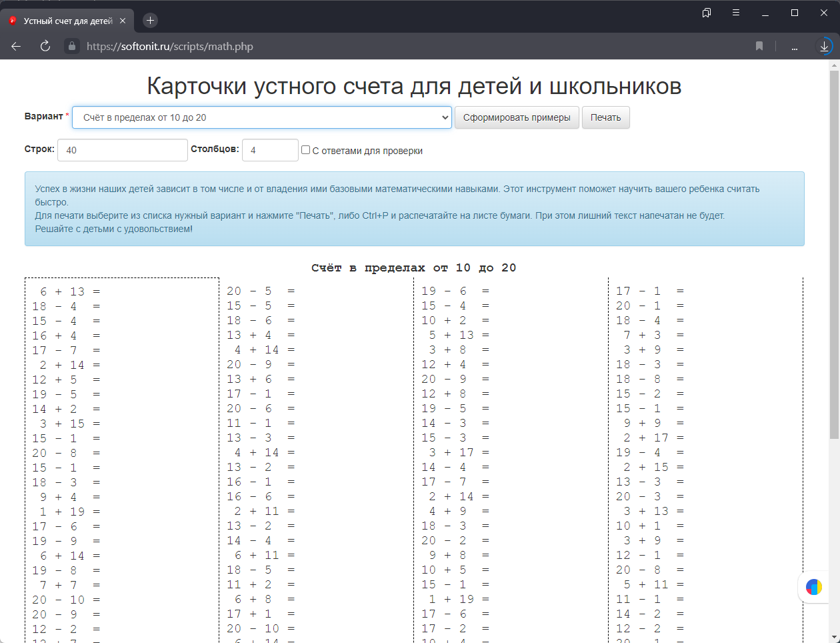Click the vertical page scrollbar

pos(834,267)
